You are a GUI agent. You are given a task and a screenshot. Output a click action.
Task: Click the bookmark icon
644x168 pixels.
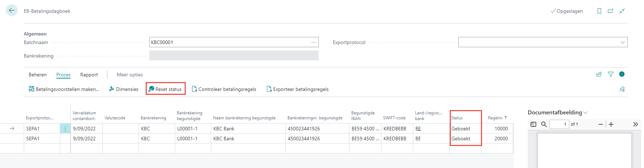[x=599, y=11]
